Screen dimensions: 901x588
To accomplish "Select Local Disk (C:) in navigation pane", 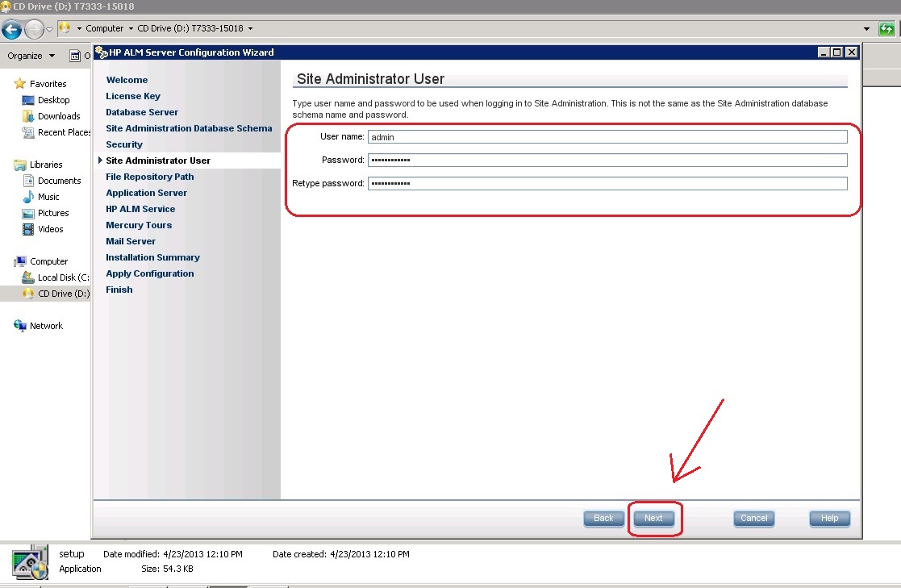I will point(63,277).
